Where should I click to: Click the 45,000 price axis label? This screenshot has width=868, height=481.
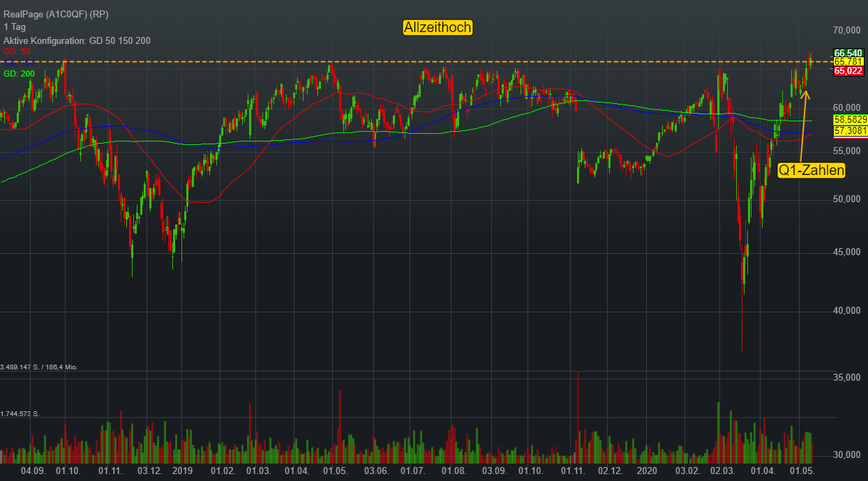click(x=846, y=252)
